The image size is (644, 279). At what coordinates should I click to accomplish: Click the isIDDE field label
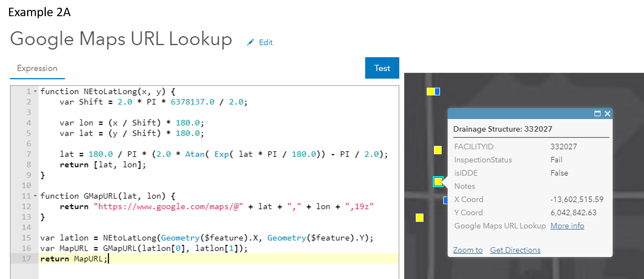(466, 173)
